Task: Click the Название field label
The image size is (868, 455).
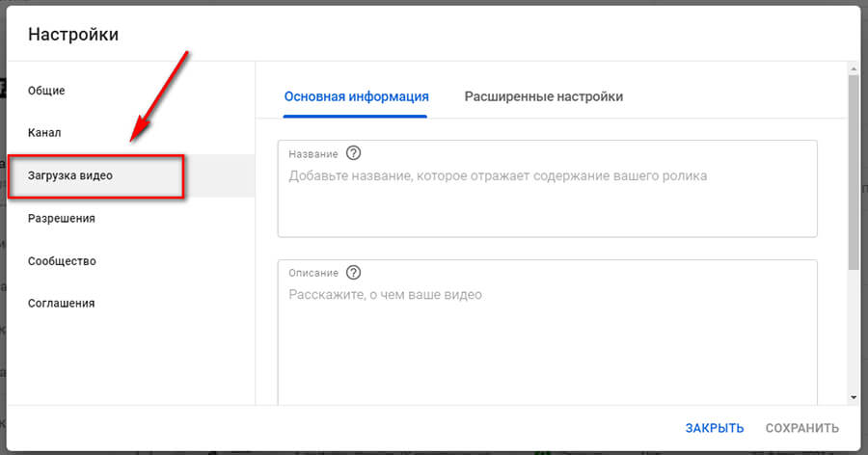Action: click(313, 153)
